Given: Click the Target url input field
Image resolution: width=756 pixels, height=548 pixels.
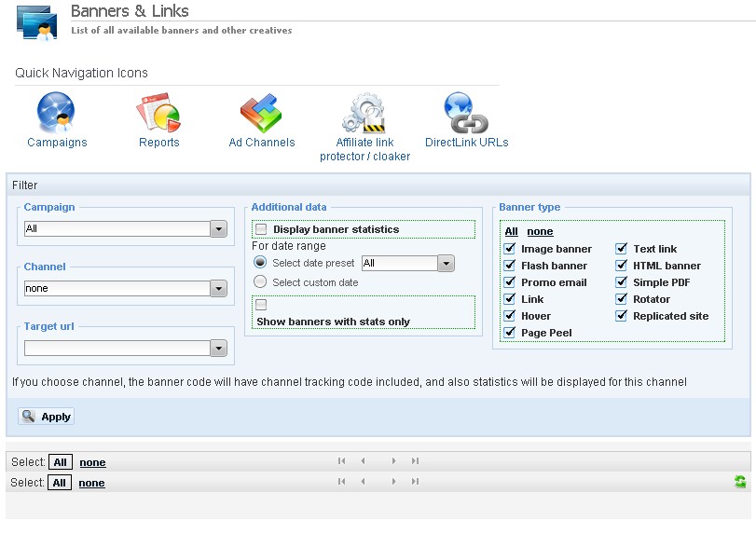Looking at the screenshot, I should pos(117,349).
